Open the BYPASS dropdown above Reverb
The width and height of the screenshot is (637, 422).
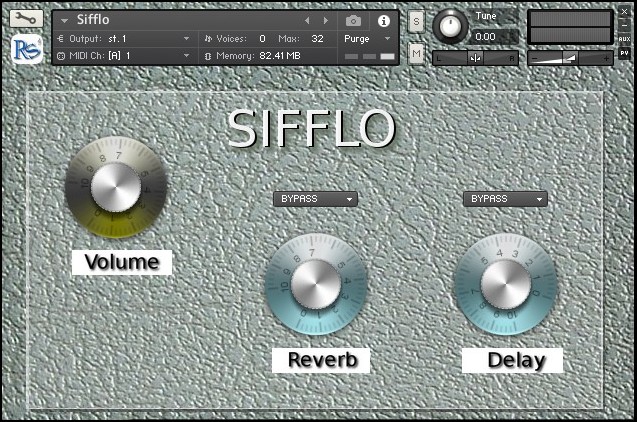point(316,199)
